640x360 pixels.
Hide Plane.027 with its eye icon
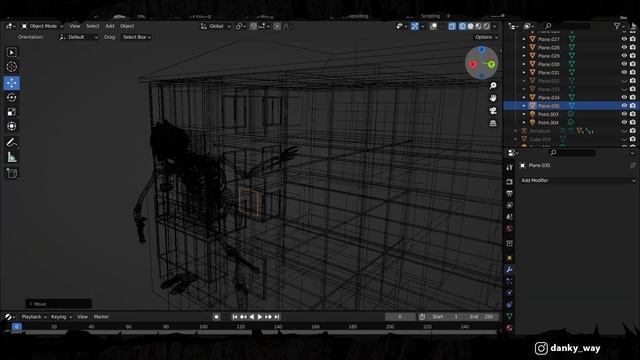(624, 39)
